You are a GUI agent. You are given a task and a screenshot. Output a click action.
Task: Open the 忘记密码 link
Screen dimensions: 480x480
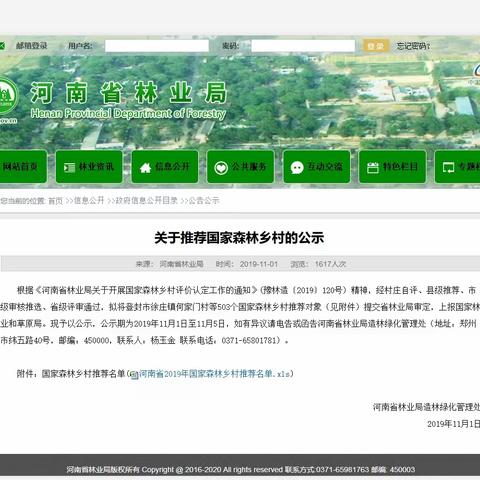point(413,46)
